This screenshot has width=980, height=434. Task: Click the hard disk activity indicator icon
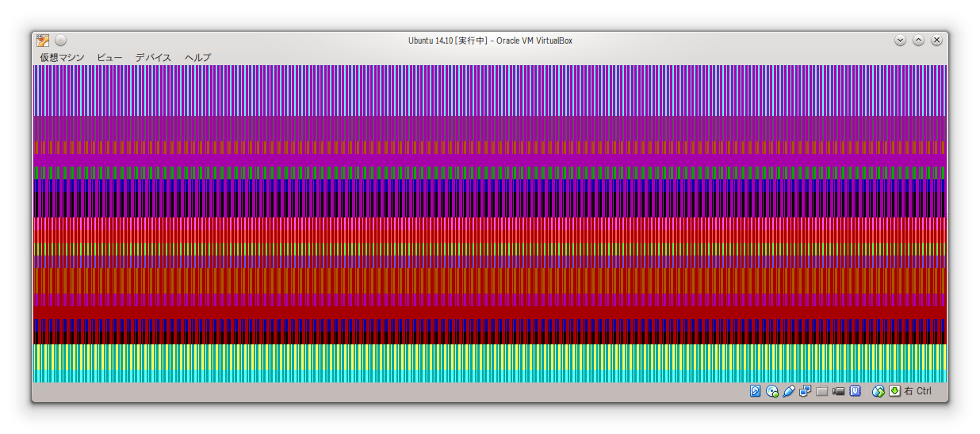(x=756, y=391)
